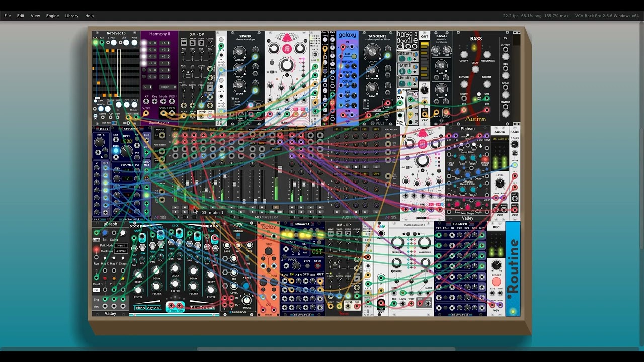Click the Reset button on uGraph
Screen dimensions: 644x362
tap(96, 270)
